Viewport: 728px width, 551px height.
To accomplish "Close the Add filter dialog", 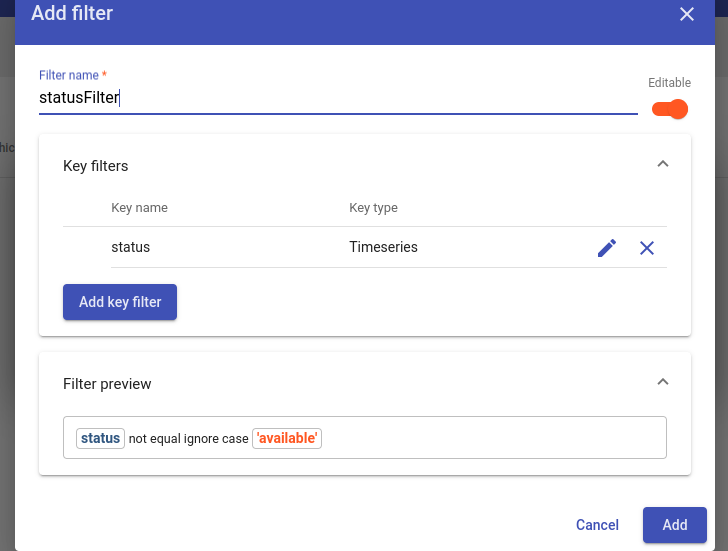I will pyautogui.click(x=687, y=14).
